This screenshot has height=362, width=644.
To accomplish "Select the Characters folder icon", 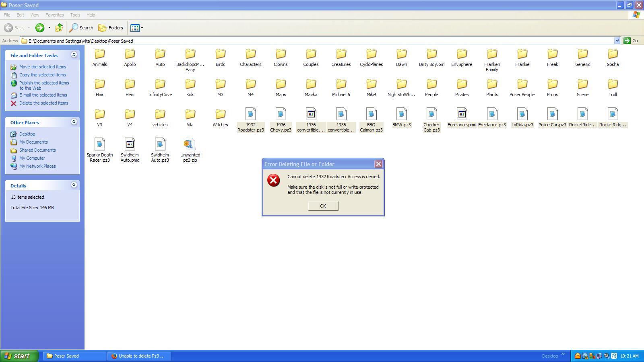I will (250, 54).
